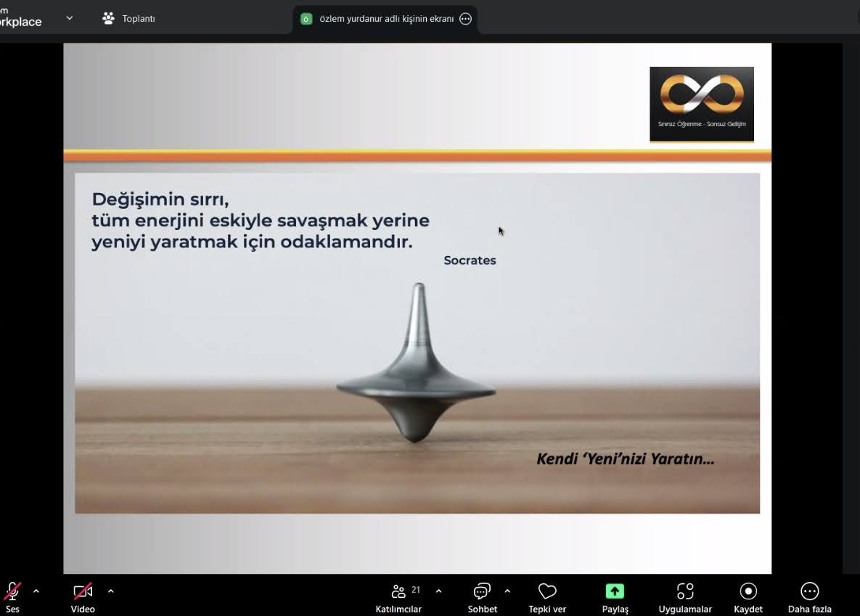Image resolution: width=860 pixels, height=616 pixels.
Task: Click the infinity logo on the slide
Action: (701, 95)
